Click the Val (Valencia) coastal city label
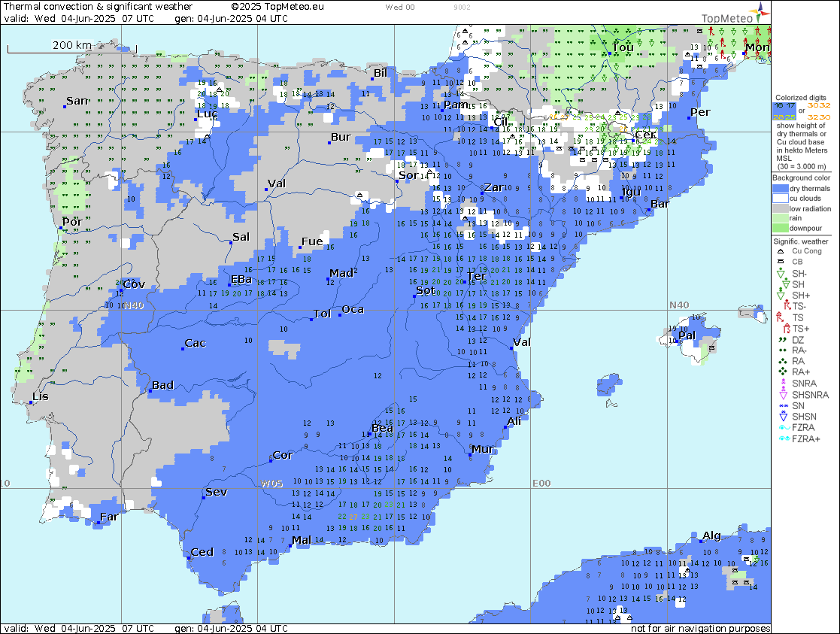 pos(522,342)
